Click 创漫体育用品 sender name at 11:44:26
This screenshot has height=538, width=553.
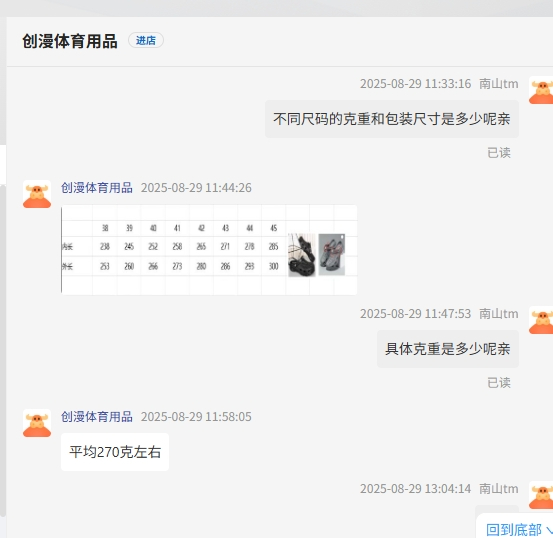tap(97, 188)
